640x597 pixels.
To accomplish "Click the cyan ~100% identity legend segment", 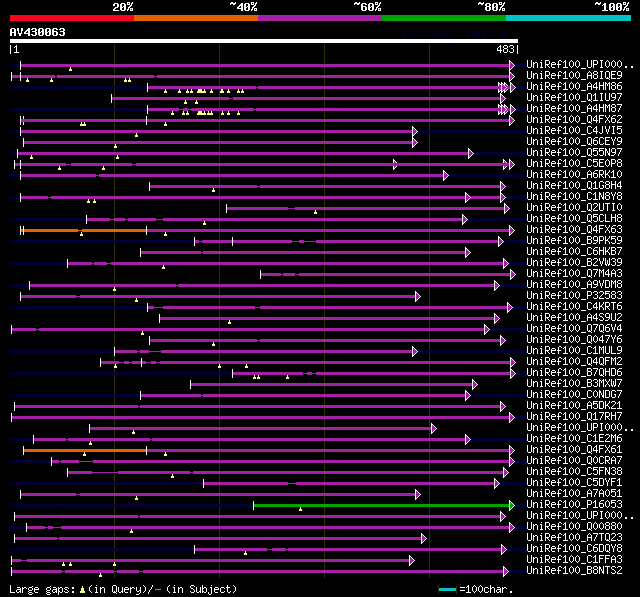I will pos(569,18).
